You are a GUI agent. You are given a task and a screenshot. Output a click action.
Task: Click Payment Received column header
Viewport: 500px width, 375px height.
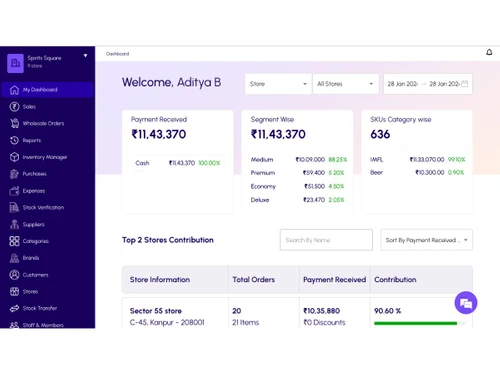tap(334, 280)
